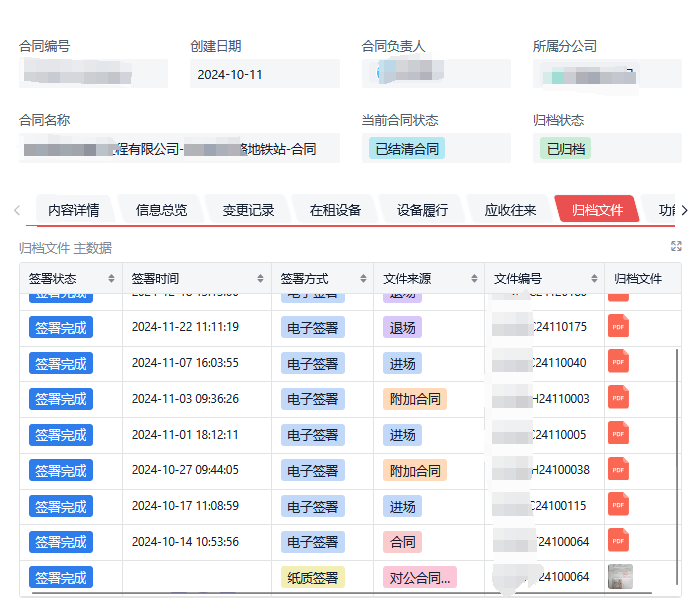This screenshot has width=699, height=616.
Task: Open PDF for file signed 2024-11-01 18:12:11
Action: [618, 434]
